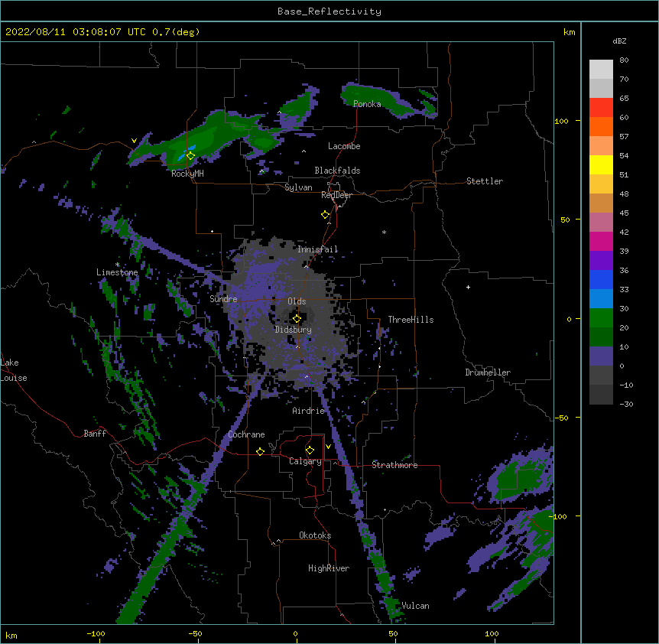Click the Innisfail city label
The height and width of the screenshot is (644, 659).
pos(317,249)
